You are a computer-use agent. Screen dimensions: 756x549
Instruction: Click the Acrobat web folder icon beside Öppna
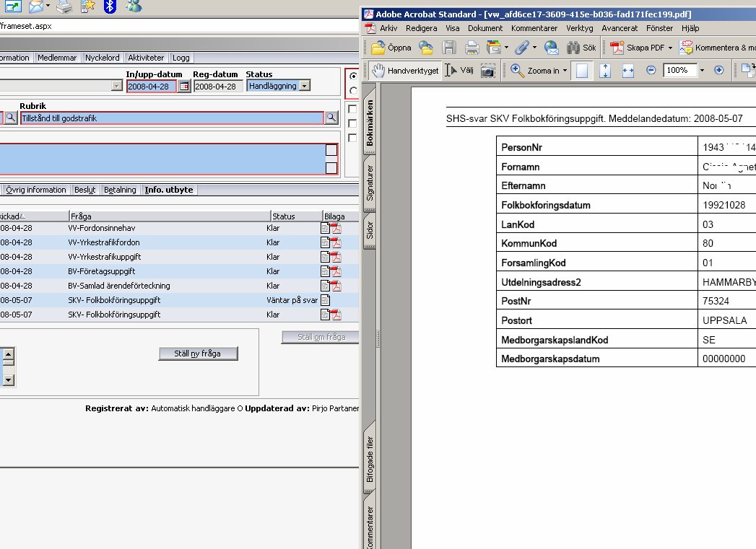426,47
